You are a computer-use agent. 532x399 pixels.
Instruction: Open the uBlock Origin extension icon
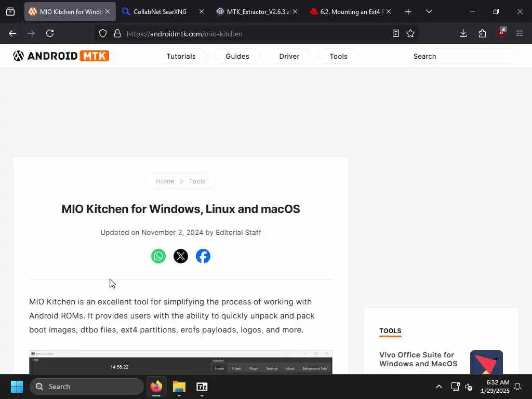501,33
